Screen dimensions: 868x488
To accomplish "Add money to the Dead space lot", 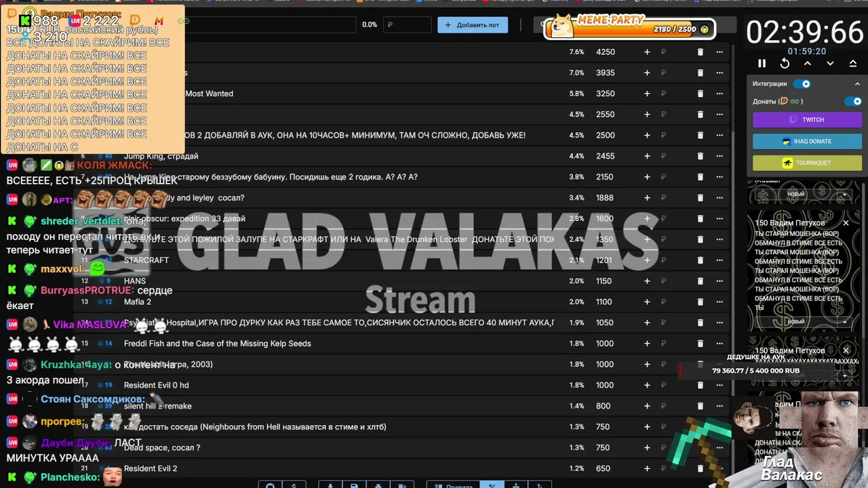I will click(647, 448).
